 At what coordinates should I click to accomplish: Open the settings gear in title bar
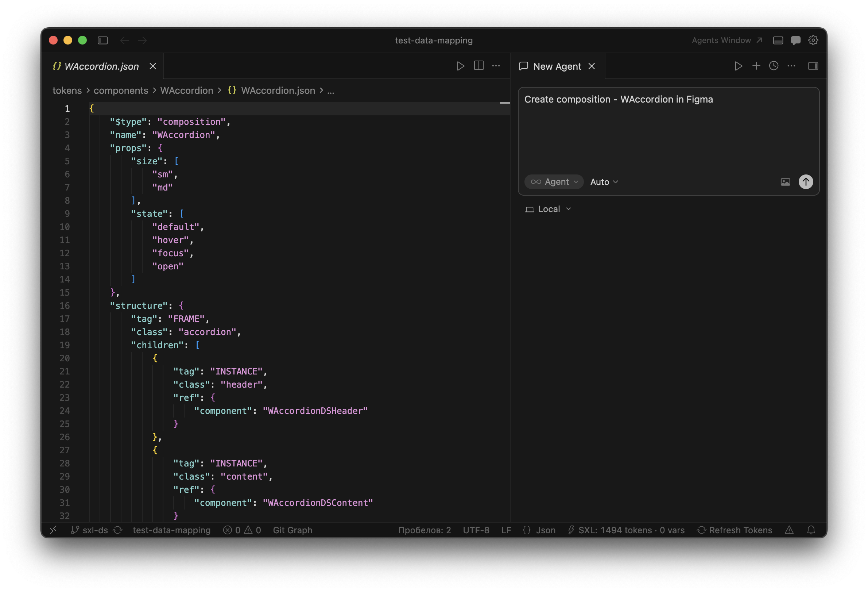813,41
